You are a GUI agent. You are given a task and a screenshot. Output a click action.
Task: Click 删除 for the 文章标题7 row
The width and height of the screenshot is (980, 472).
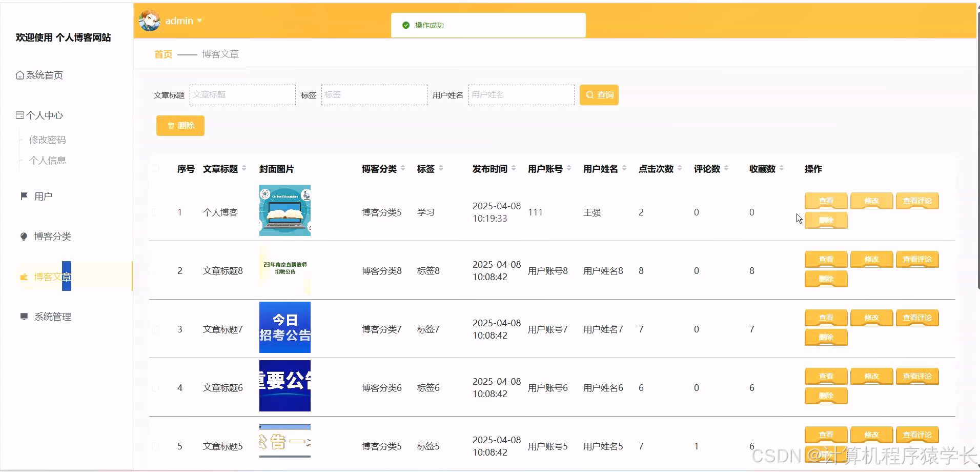(826, 337)
